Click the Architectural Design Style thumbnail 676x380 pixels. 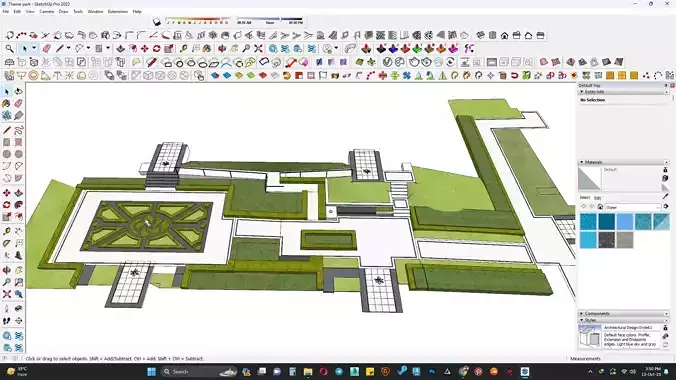tap(589, 336)
